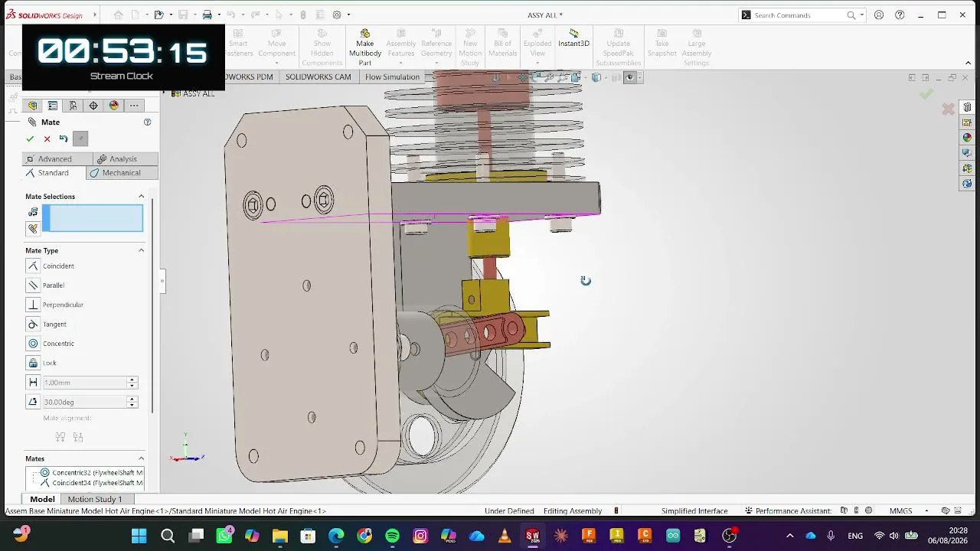
Task: Open File Explorer from the taskbar
Action: (279, 536)
